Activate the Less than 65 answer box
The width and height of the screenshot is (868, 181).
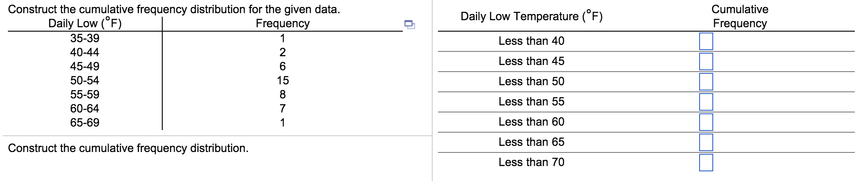tap(706, 142)
